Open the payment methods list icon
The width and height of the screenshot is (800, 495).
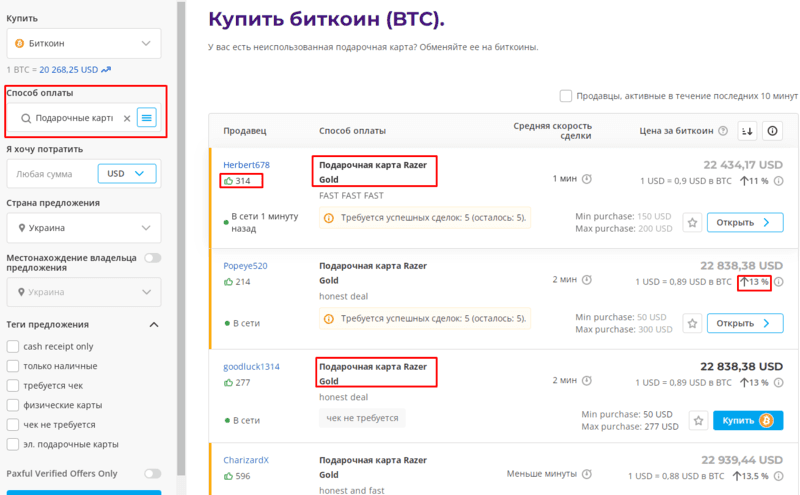point(146,118)
